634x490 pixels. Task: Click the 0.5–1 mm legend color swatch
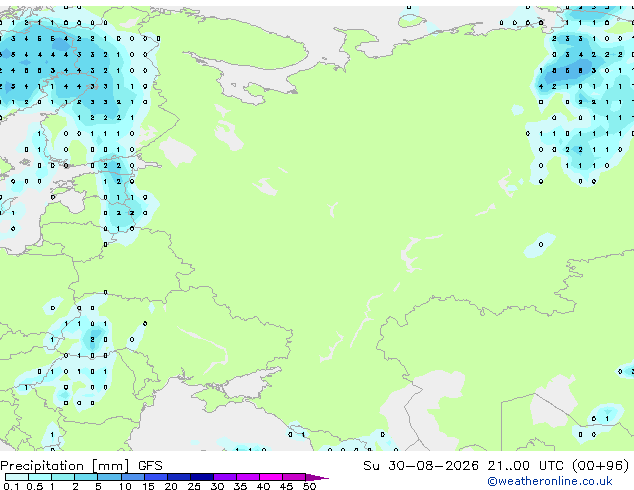[40, 477]
